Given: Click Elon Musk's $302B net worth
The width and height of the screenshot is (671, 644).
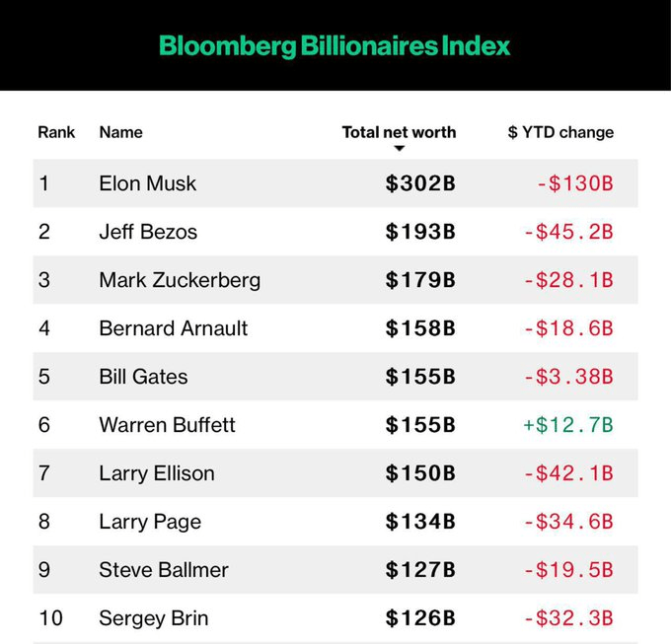Looking at the screenshot, I should [420, 183].
